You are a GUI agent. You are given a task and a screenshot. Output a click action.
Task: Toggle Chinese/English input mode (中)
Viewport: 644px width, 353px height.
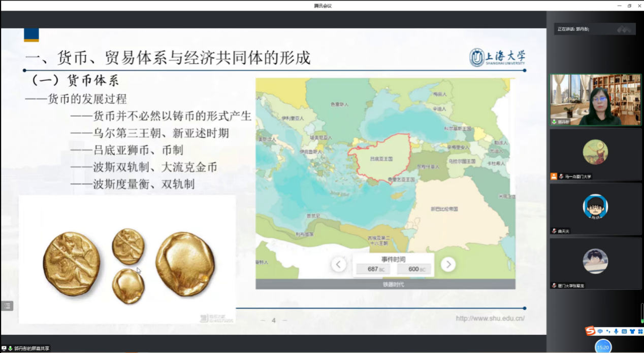tap(600, 331)
